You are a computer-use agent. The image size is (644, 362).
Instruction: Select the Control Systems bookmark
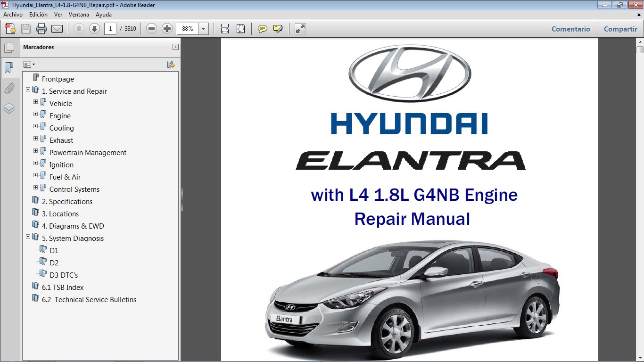[74, 189]
